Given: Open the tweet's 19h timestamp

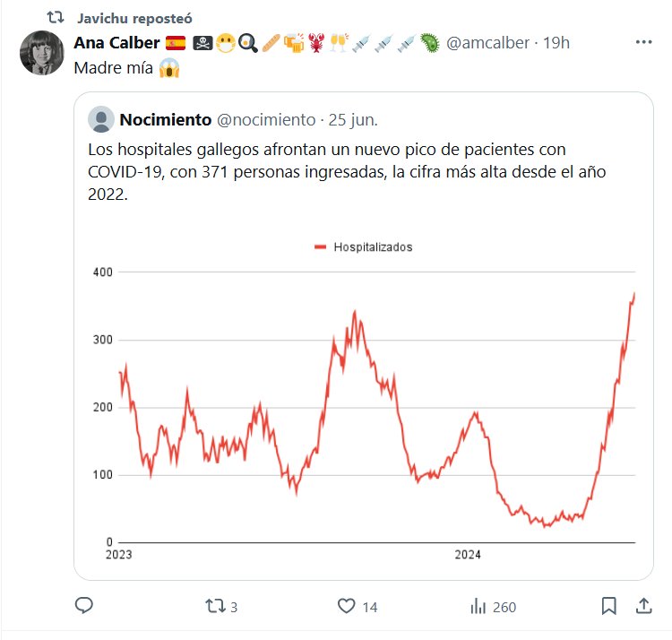Looking at the screenshot, I should [556, 42].
